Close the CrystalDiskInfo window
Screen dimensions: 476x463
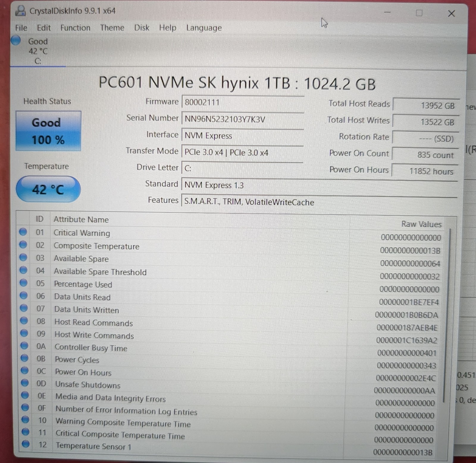point(451,13)
